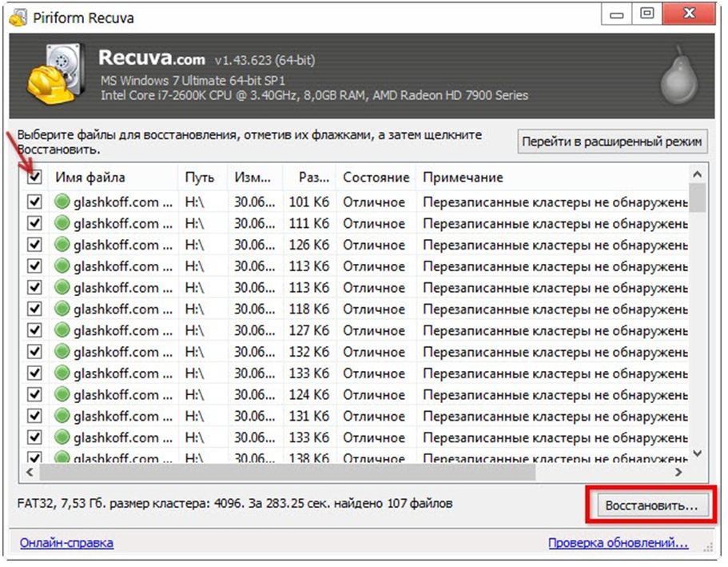Click green status dot of 124 KB file
Image resolution: width=728 pixels, height=567 pixels.
coord(62,394)
